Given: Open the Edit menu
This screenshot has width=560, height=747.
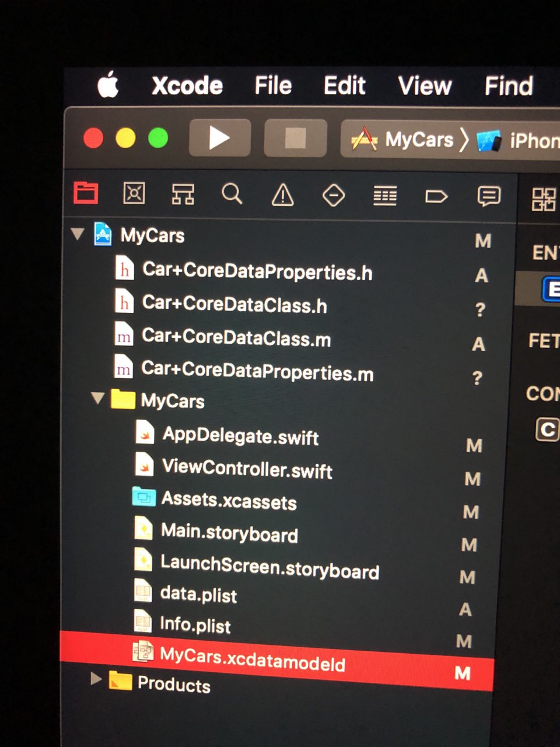Looking at the screenshot, I should (345, 86).
